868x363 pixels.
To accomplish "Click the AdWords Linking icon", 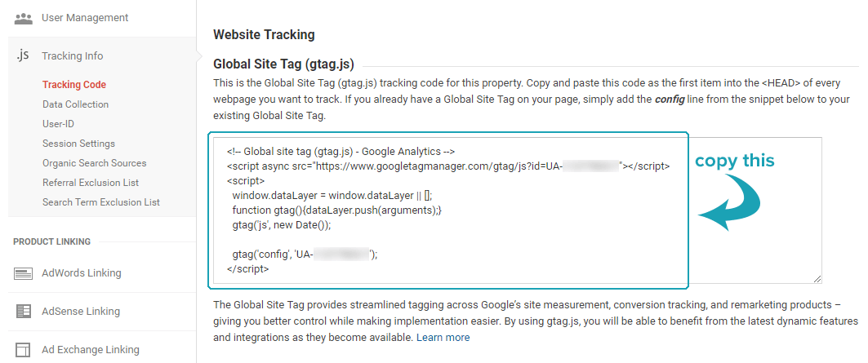I will coord(23,272).
